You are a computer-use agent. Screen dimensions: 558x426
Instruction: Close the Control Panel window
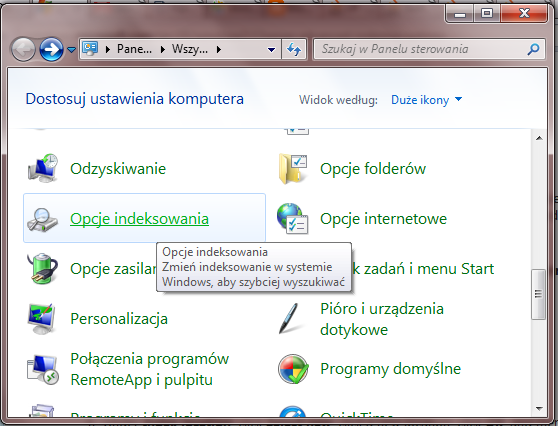(524, 14)
